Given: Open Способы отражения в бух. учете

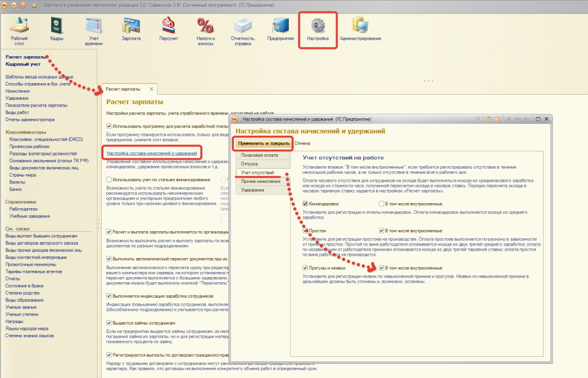Looking at the screenshot, I should pos(38,84).
